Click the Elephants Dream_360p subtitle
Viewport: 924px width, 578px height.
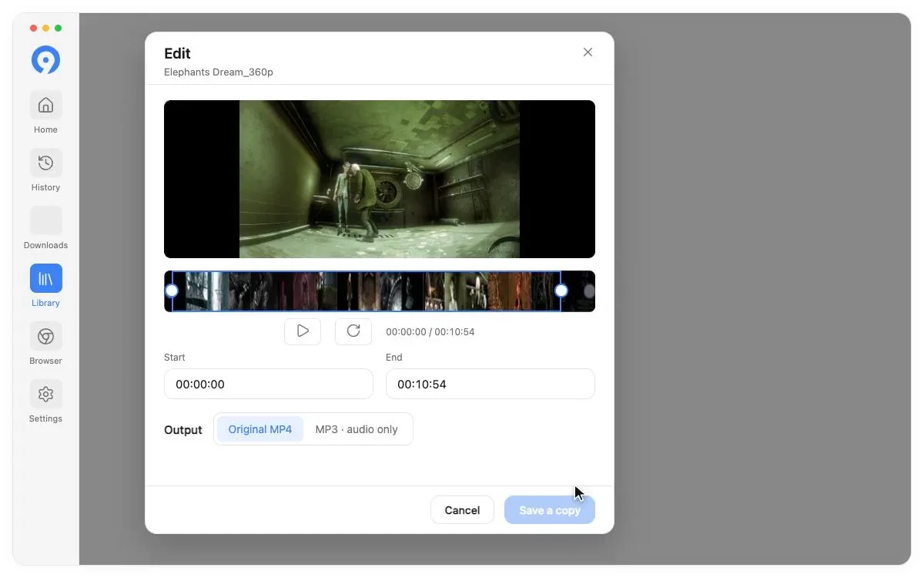[x=219, y=72]
